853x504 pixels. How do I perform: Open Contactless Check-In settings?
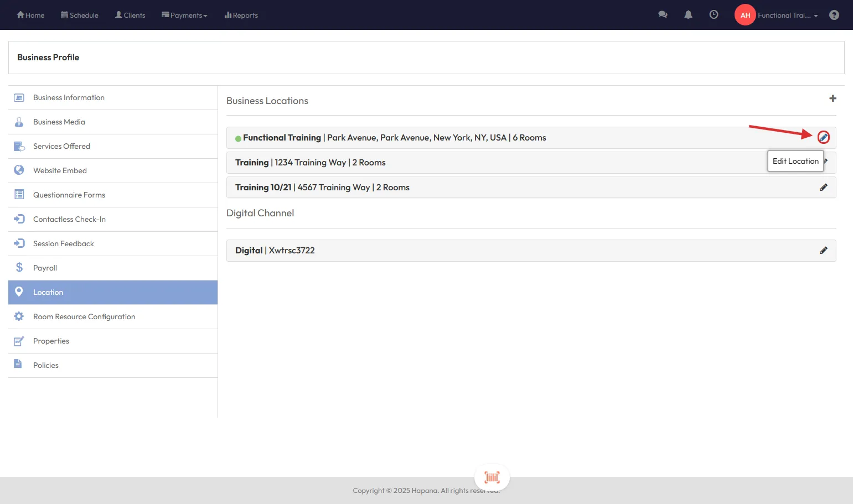click(69, 220)
